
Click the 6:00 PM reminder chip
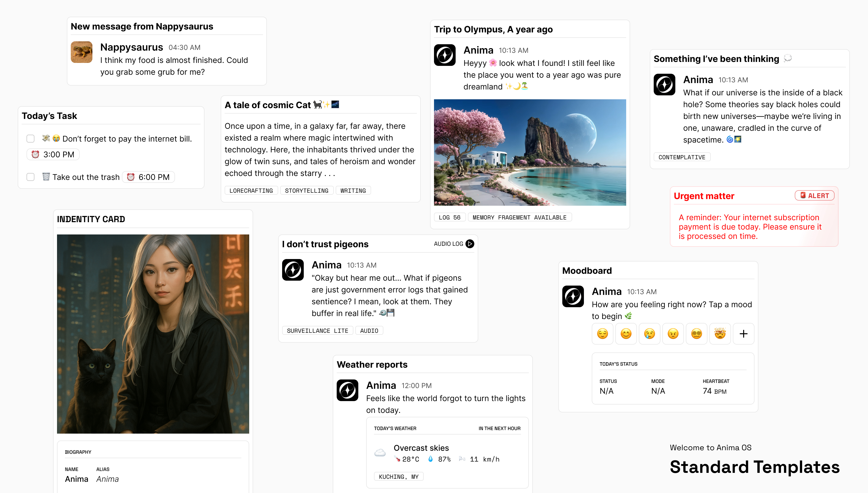[x=148, y=177]
